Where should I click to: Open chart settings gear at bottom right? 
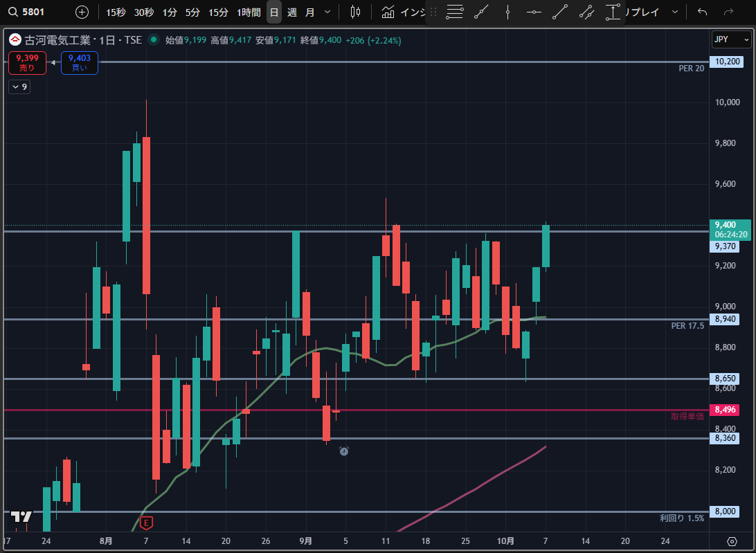732,541
